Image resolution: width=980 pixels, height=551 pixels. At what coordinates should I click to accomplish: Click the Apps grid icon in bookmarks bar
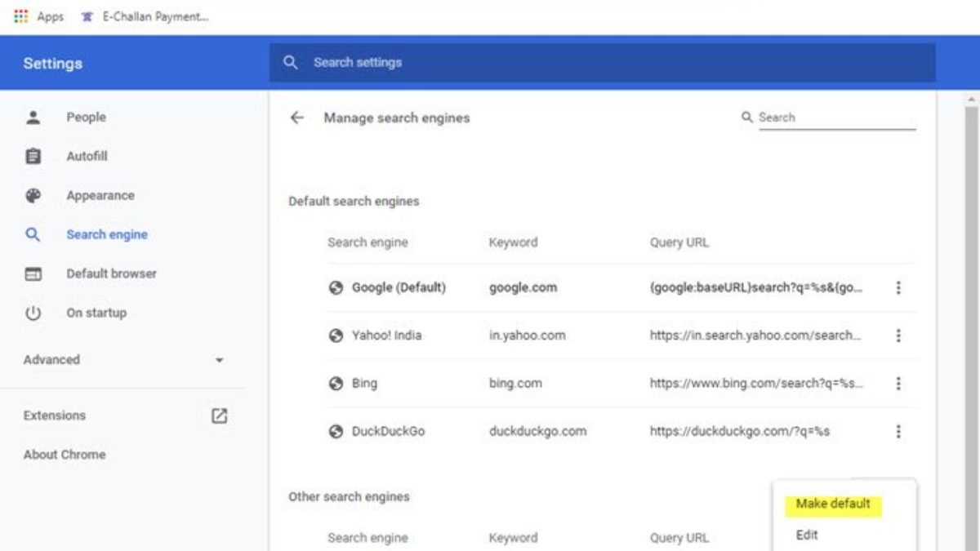click(x=20, y=16)
